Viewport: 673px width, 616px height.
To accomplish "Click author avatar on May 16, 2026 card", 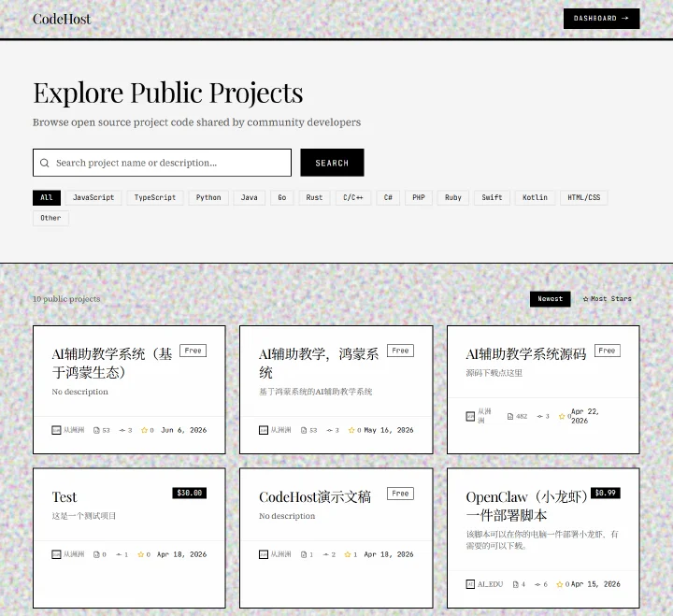I will tap(264, 430).
